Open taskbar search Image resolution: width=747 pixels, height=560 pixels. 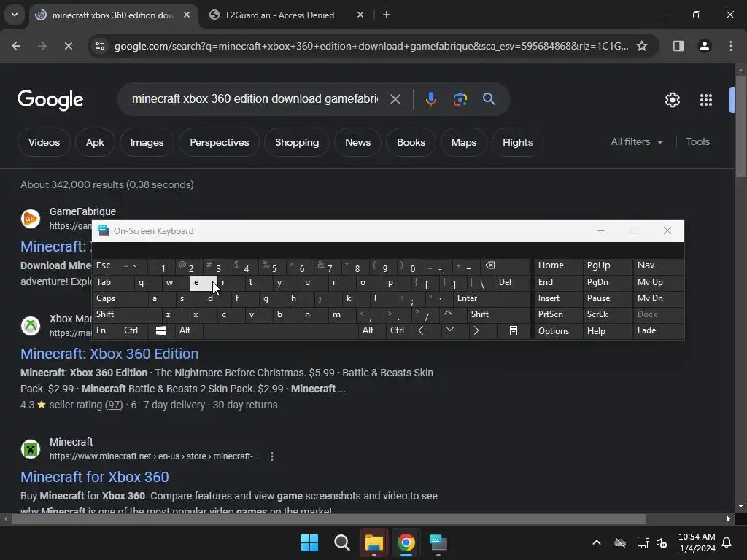coord(341,542)
